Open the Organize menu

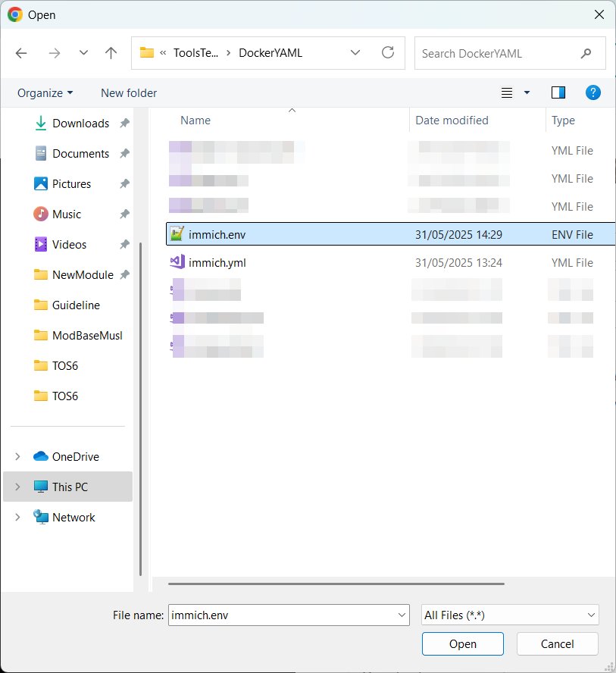pyautogui.click(x=45, y=92)
